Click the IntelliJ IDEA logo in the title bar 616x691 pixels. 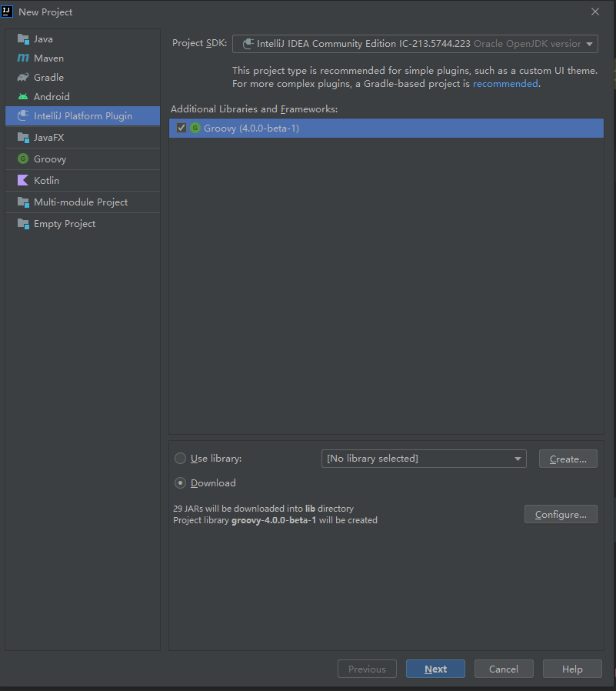click(x=7, y=12)
